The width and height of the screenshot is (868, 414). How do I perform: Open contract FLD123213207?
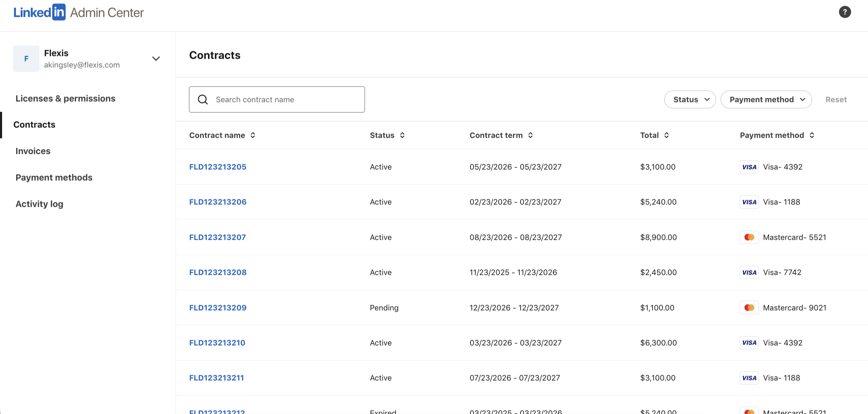click(x=218, y=237)
